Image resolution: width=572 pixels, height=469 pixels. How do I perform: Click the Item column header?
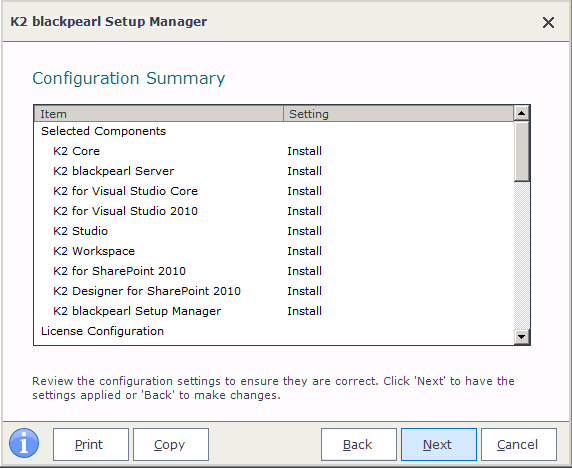pos(159,114)
